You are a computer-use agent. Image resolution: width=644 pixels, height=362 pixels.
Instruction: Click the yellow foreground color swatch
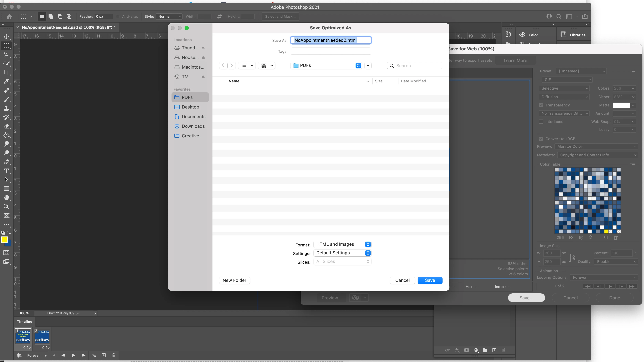coord(4,240)
